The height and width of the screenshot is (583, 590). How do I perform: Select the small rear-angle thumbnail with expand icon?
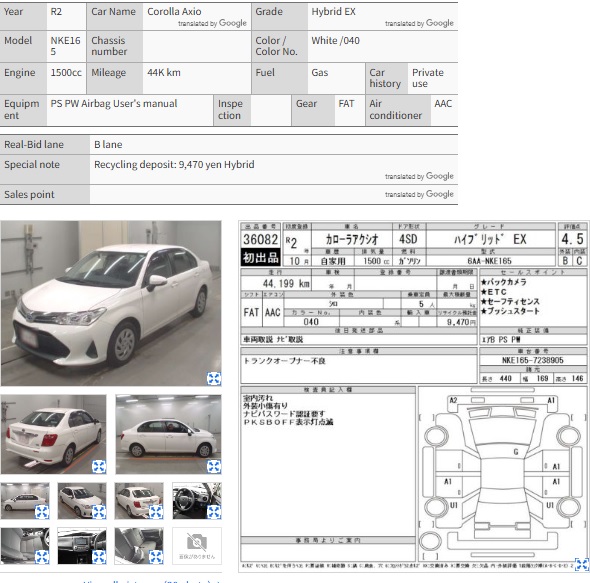click(x=139, y=501)
